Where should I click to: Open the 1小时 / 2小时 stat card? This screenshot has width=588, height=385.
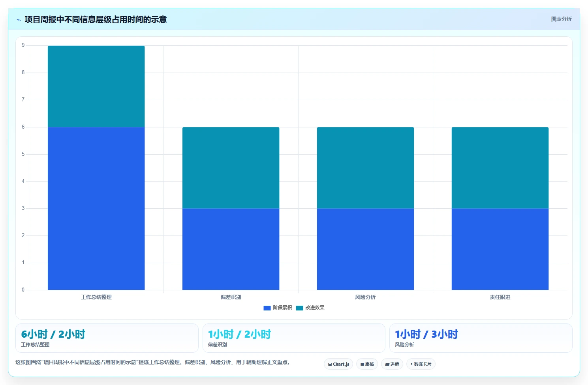point(294,338)
